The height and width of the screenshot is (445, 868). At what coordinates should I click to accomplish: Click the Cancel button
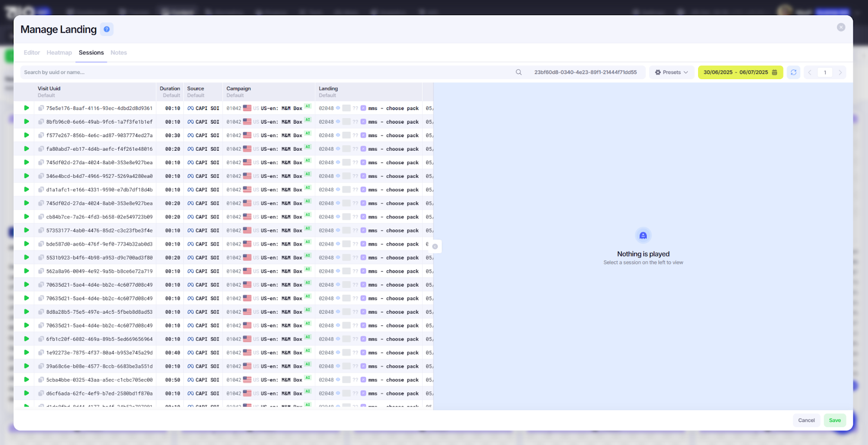(806, 420)
